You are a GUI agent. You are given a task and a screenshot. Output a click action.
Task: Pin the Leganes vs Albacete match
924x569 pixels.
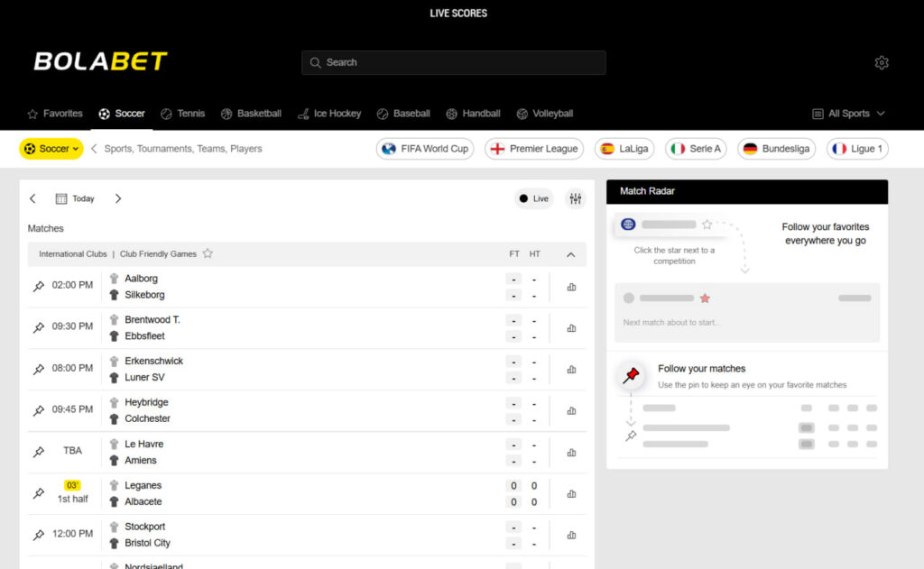click(x=39, y=493)
